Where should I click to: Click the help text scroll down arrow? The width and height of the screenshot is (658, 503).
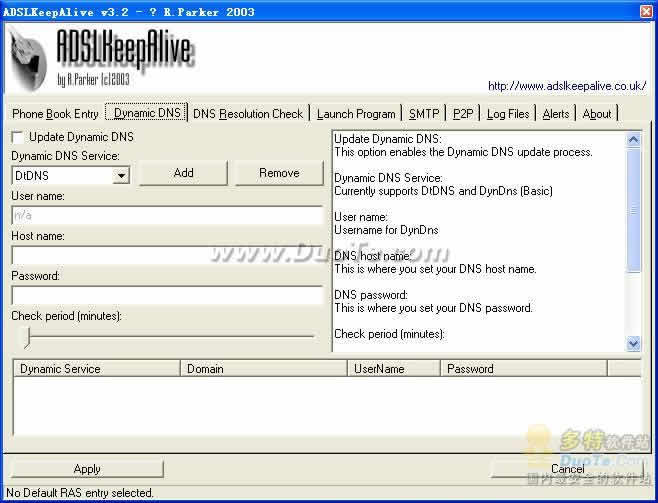coord(633,344)
